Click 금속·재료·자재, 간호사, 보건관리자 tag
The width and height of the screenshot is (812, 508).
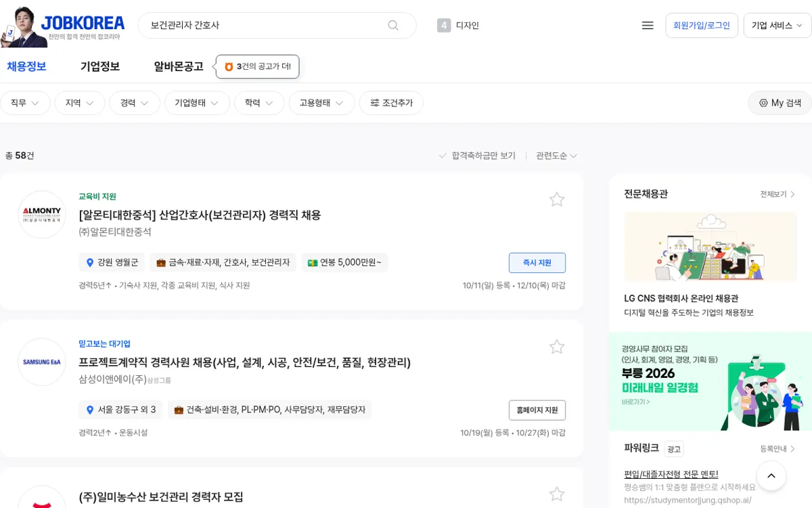point(223,262)
